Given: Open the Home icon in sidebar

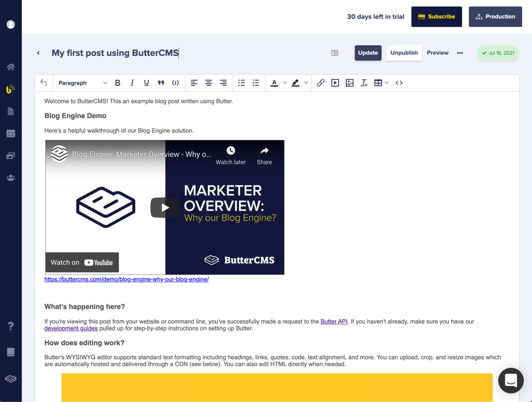Looking at the screenshot, I should [x=11, y=67].
